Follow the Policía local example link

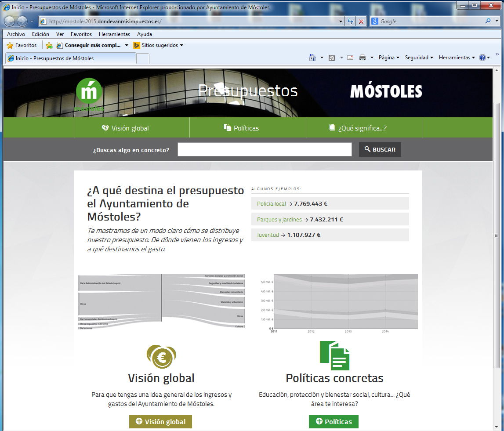click(x=271, y=203)
